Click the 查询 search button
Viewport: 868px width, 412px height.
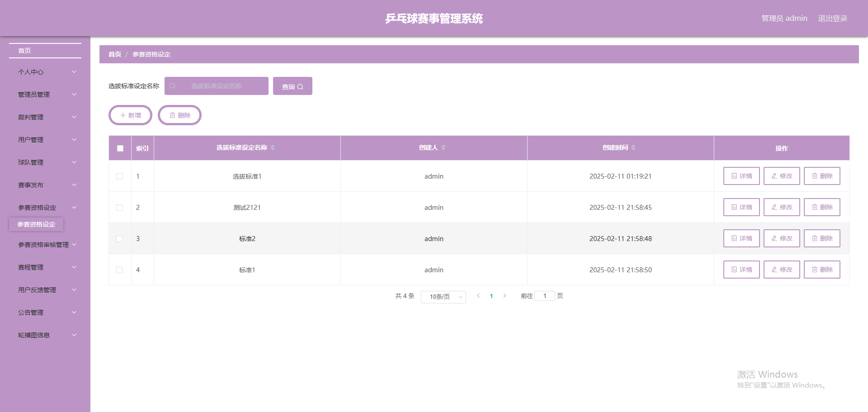point(292,86)
